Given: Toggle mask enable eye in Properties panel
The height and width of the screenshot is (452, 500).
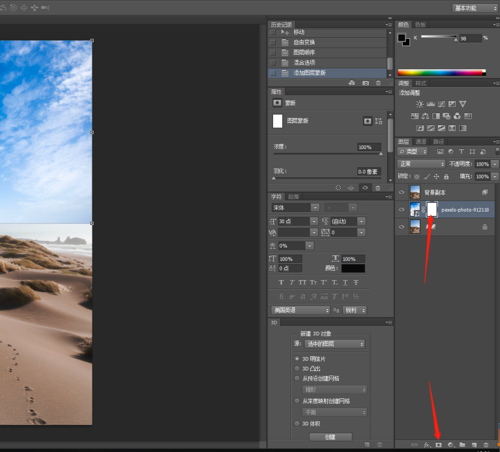Looking at the screenshot, I should click(x=365, y=188).
